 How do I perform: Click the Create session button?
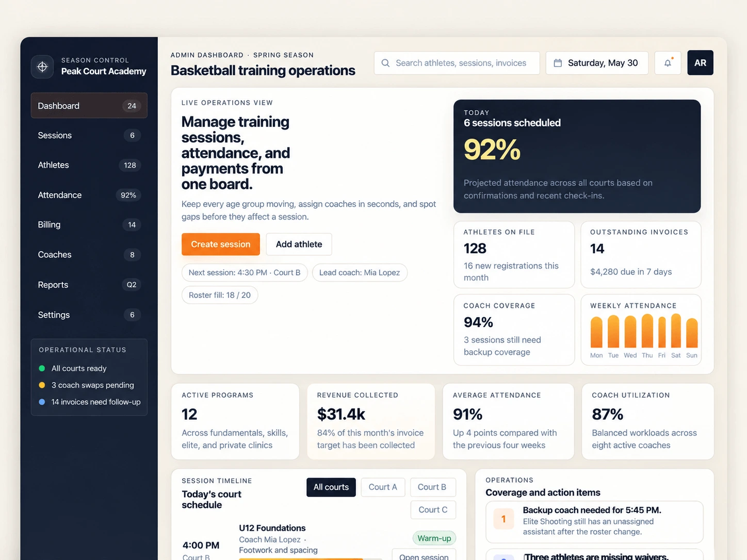[x=221, y=244]
